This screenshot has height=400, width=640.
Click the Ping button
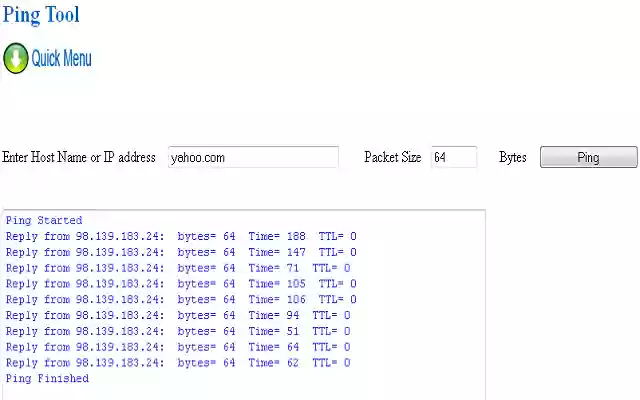point(589,157)
